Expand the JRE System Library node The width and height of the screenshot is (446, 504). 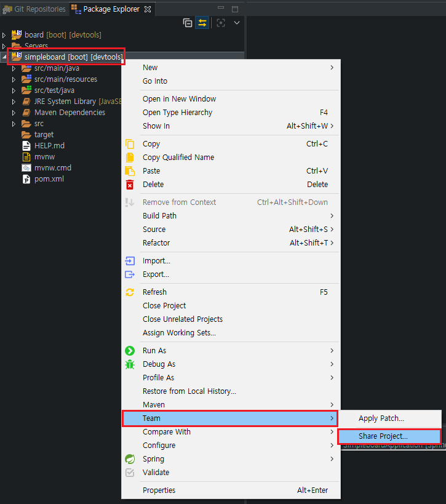14,102
